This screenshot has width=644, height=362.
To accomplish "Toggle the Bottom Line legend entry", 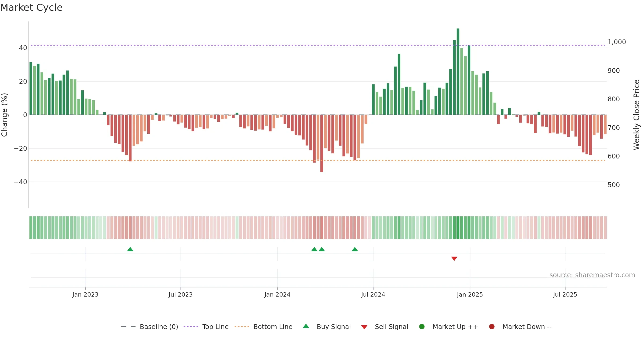I will (264, 327).
